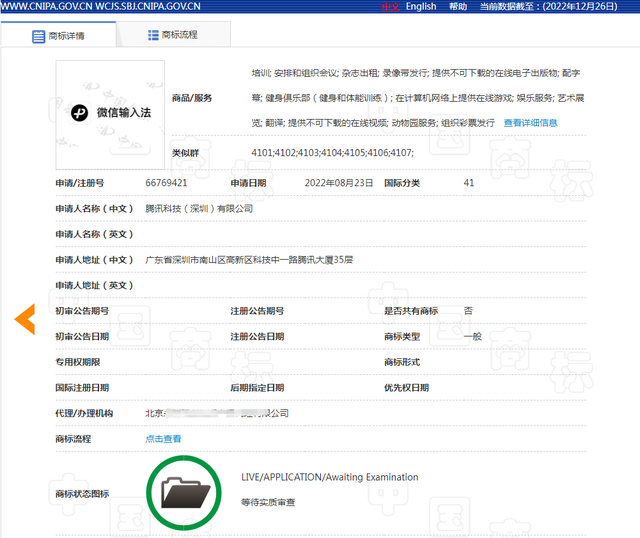The height and width of the screenshot is (538, 640).
Task: Switch language to 中文
Action: click(x=390, y=7)
